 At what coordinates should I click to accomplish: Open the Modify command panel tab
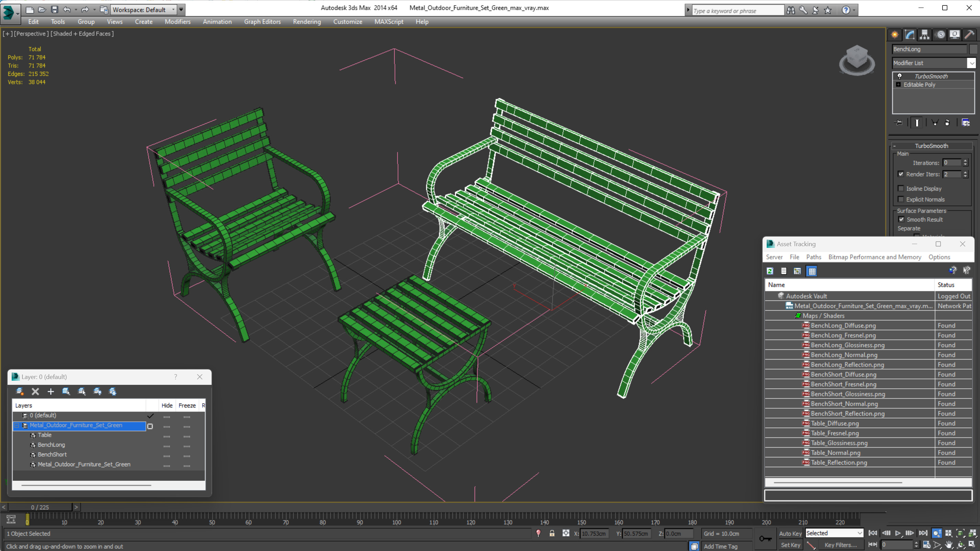point(910,35)
